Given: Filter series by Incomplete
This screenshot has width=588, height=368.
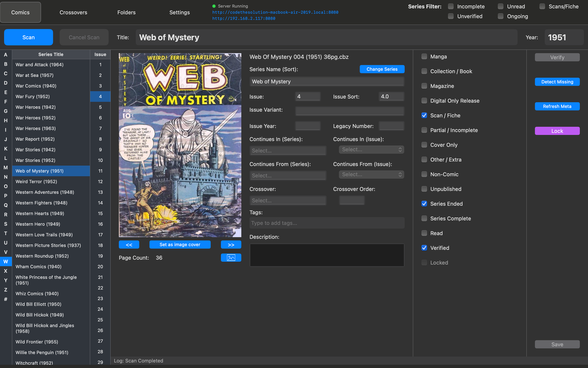Looking at the screenshot, I should point(451,7).
